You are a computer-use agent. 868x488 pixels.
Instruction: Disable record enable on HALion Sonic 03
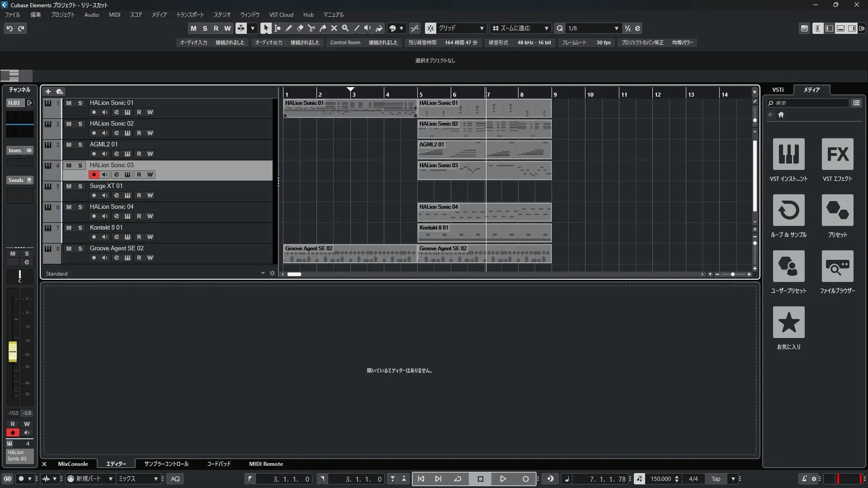click(94, 174)
